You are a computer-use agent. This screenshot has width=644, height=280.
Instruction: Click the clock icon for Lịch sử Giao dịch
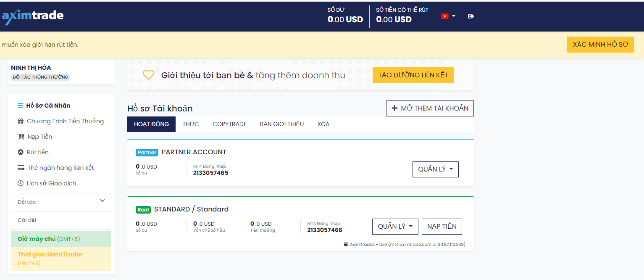(x=21, y=183)
